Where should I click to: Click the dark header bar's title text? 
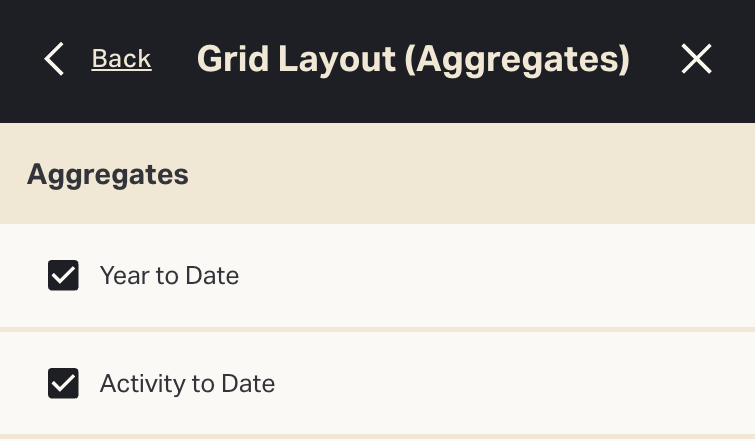pos(413,59)
